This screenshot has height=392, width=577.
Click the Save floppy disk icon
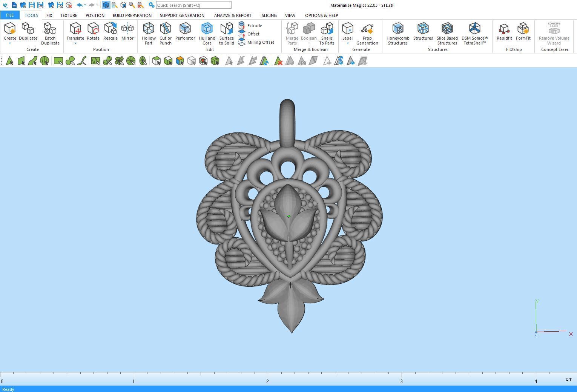pyautogui.click(x=32, y=5)
